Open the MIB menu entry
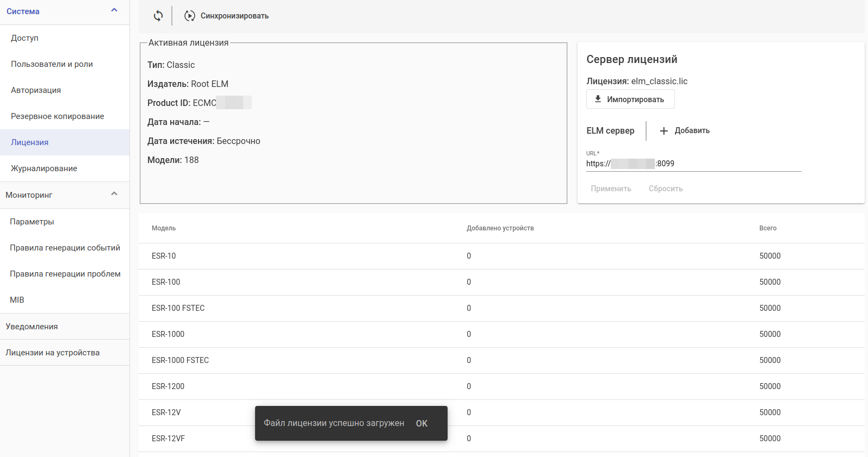Image resolution: width=868 pixels, height=457 pixels. point(17,300)
